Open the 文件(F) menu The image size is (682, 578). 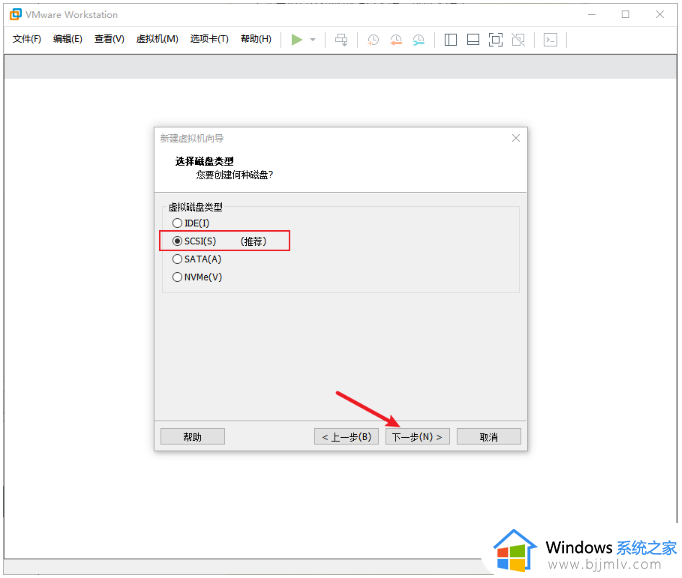click(27, 39)
